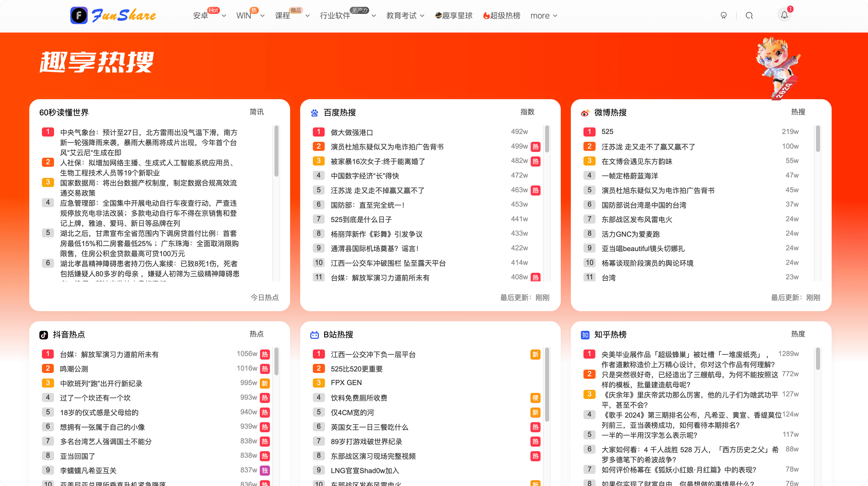Viewport: 868px width, 486px height.
Task: Open 60秒 news item about 国家数据局
Action: tap(149, 188)
